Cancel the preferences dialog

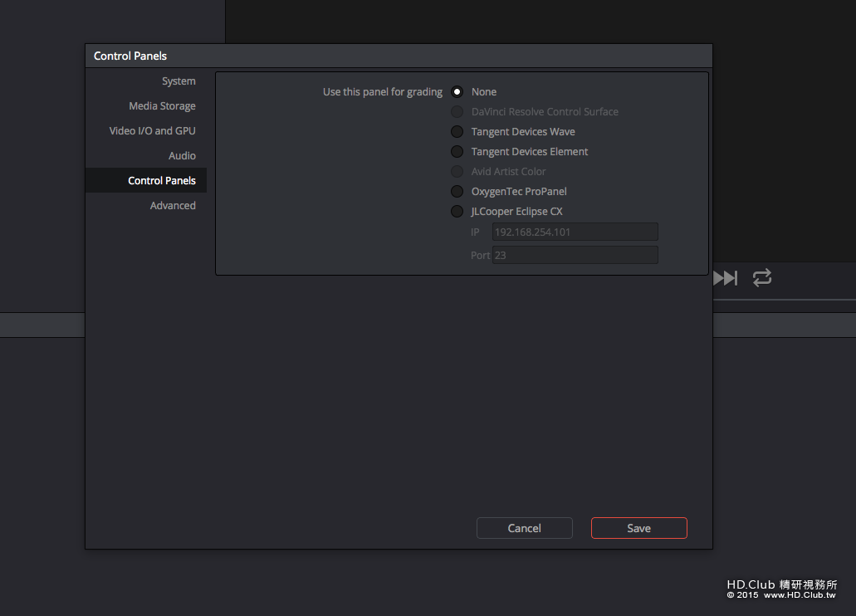(525, 528)
